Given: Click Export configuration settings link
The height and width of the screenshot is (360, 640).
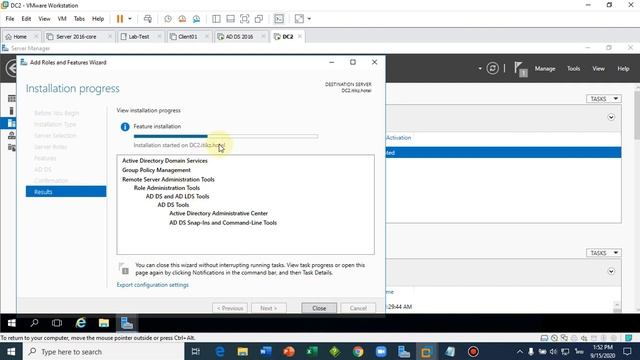Looking at the screenshot, I should [153, 285].
